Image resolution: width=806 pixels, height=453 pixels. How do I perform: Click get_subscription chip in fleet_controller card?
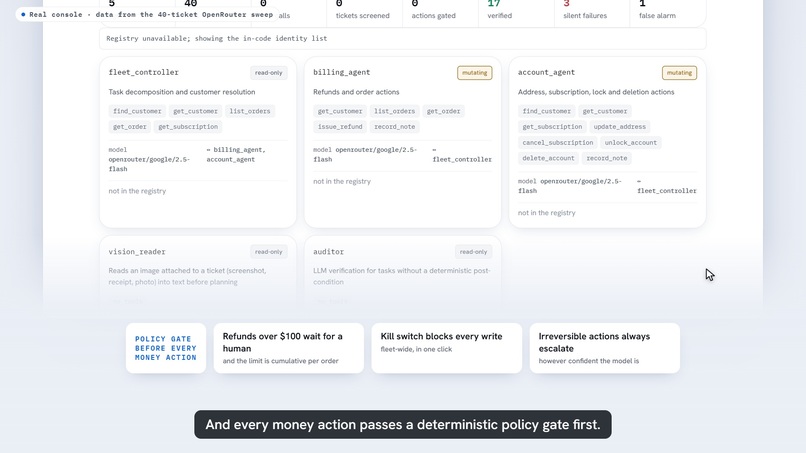coord(188,126)
